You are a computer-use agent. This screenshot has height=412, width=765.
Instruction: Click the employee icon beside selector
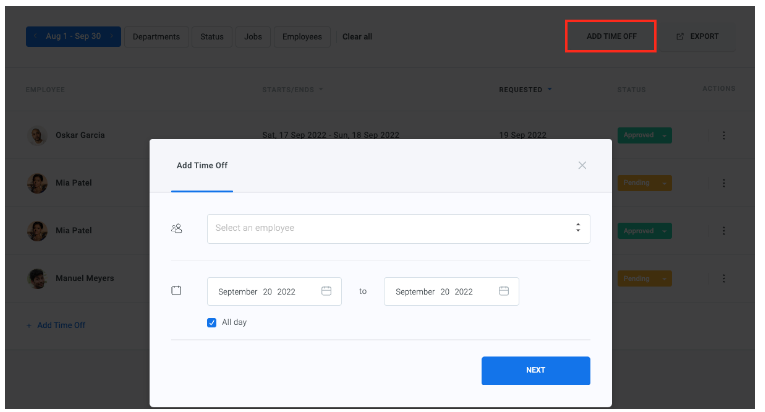177,228
